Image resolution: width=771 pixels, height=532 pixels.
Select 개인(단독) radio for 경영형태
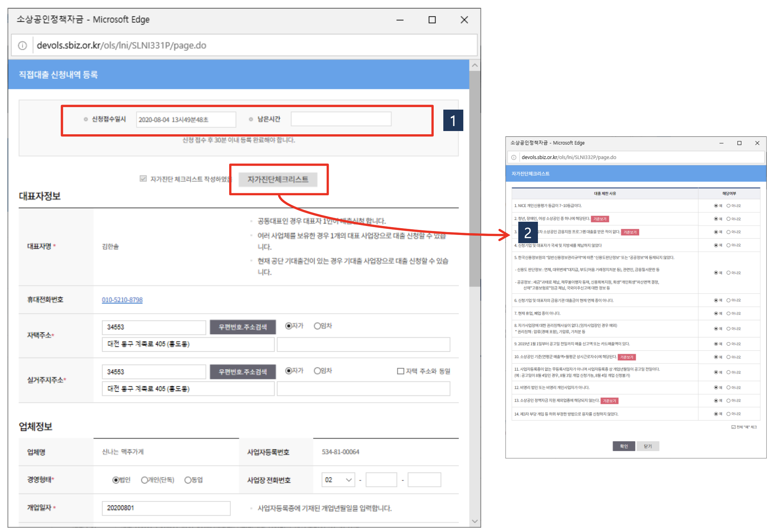144,480
